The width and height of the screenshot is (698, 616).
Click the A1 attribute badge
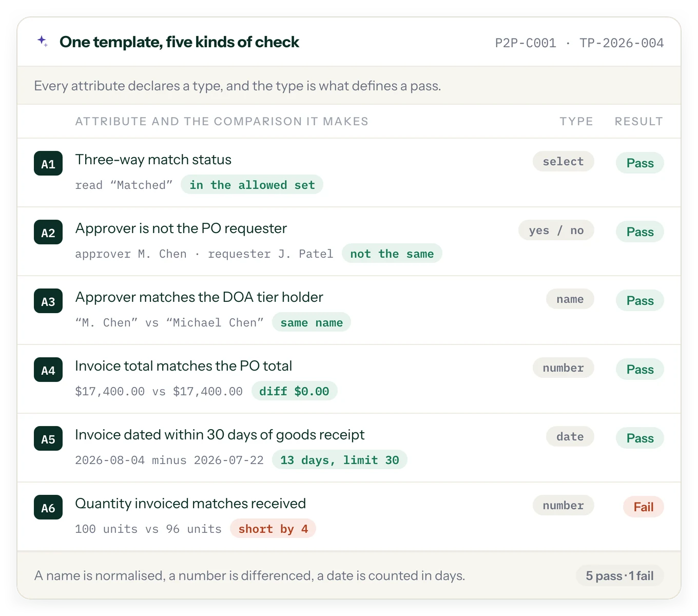(x=48, y=164)
